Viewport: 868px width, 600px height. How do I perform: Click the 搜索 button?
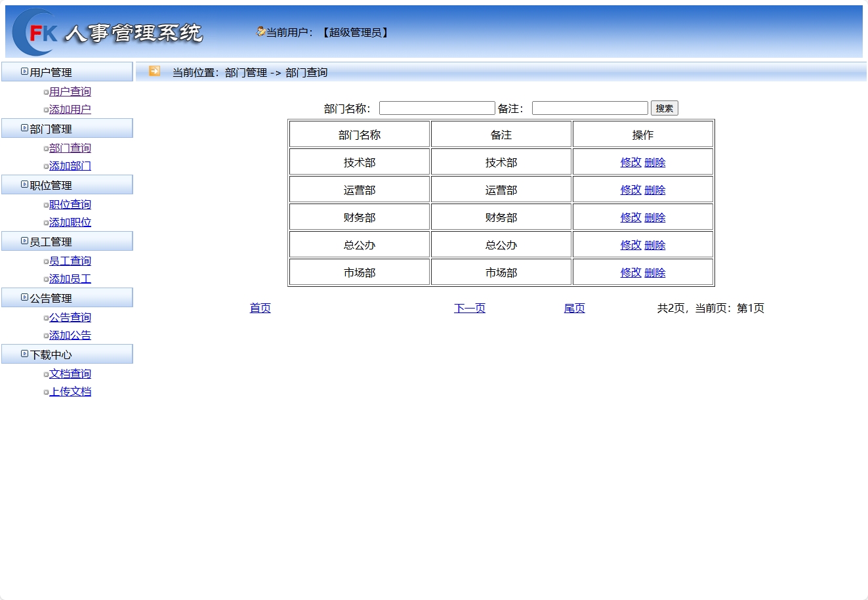[x=664, y=108]
